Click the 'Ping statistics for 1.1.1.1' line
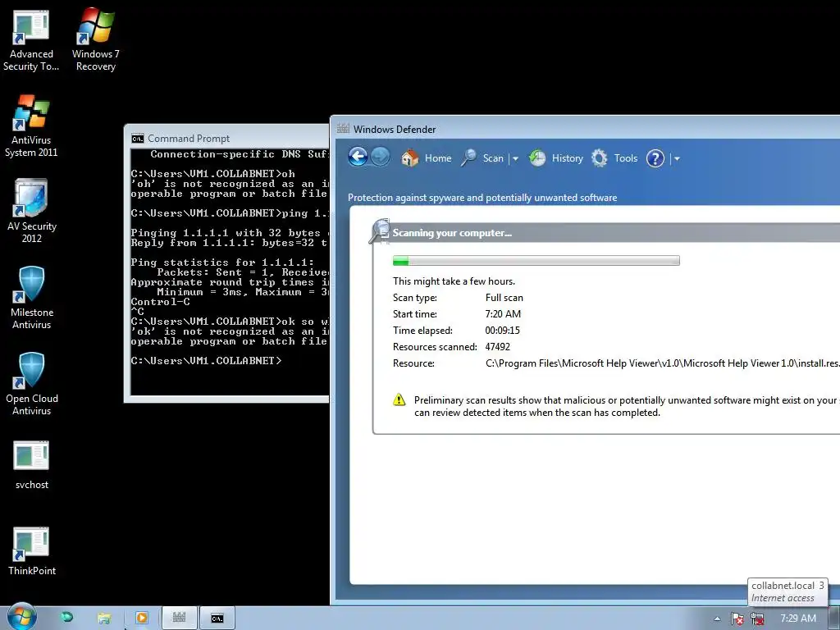 pyautogui.click(x=222, y=262)
